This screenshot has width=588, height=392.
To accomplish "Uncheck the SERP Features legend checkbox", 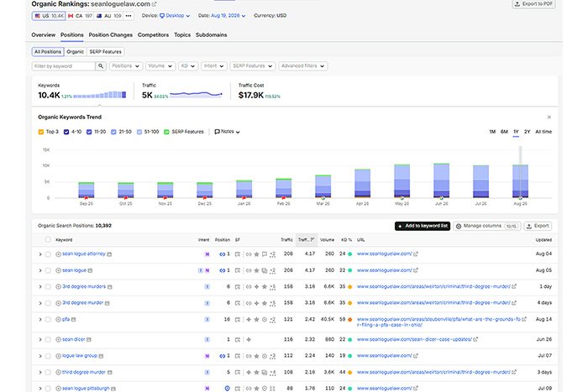I will tap(166, 132).
